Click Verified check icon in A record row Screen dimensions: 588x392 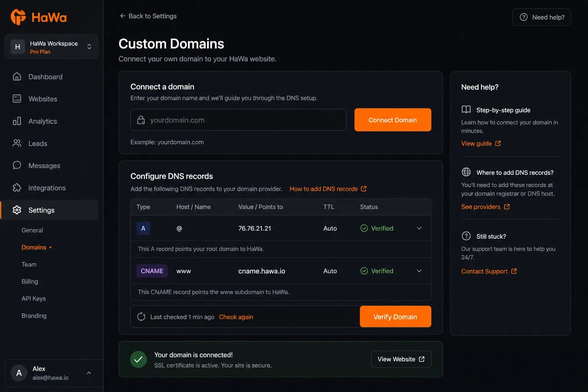coord(364,228)
